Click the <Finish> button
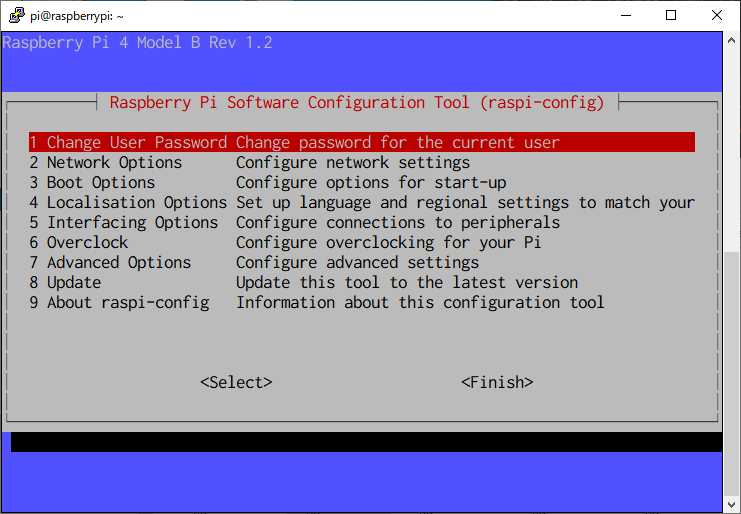 497,382
